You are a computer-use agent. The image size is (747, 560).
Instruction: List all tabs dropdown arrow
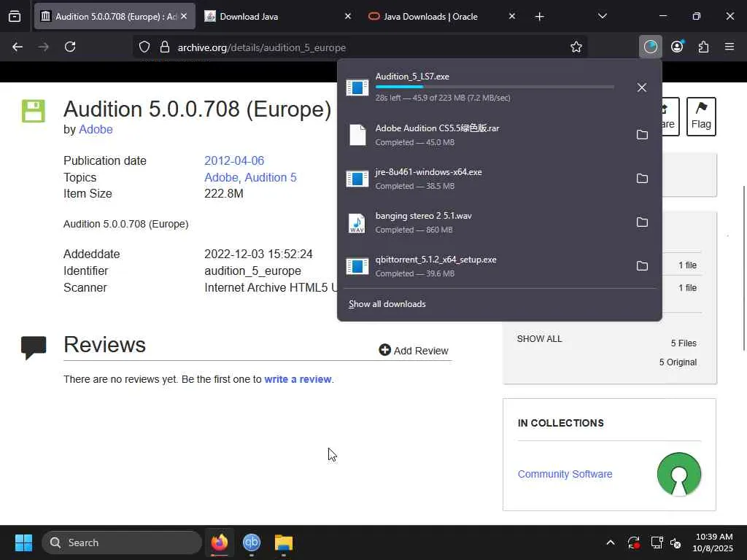(602, 17)
